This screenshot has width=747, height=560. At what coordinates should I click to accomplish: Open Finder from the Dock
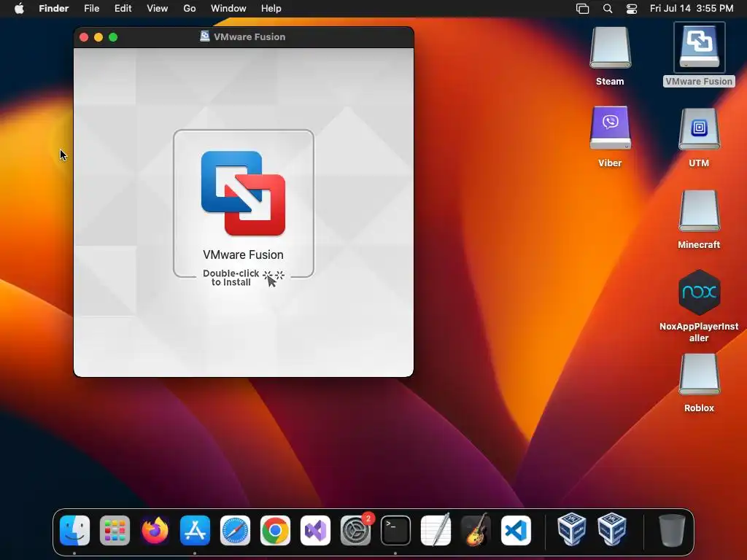(75, 530)
